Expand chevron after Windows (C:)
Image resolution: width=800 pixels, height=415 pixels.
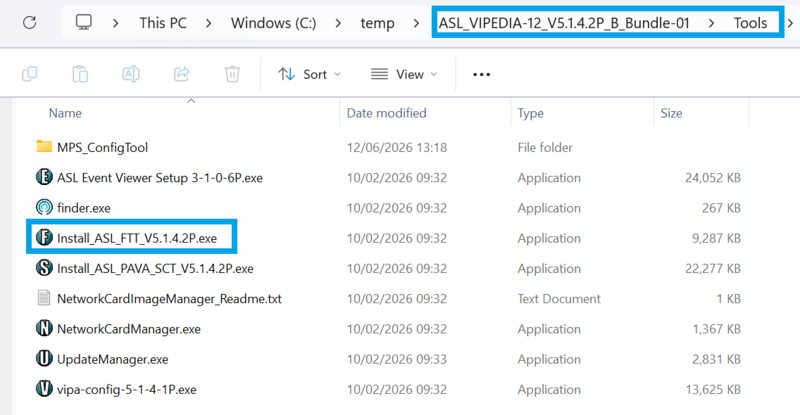pyautogui.click(x=338, y=23)
